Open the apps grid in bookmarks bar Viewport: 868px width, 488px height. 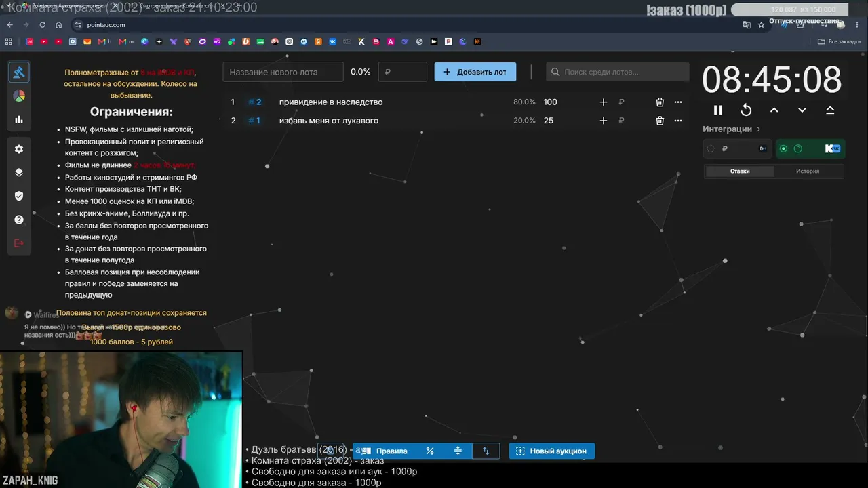tap(9, 41)
